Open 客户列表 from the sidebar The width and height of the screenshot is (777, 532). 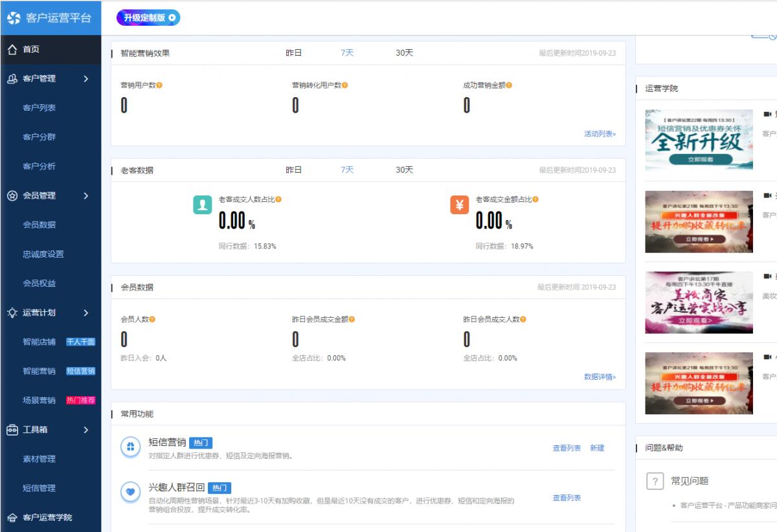point(40,108)
